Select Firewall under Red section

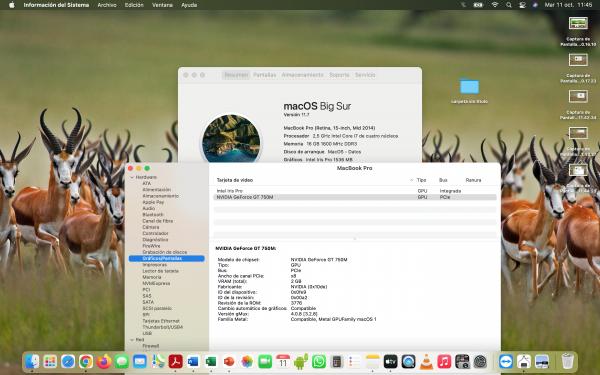pyautogui.click(x=150, y=346)
